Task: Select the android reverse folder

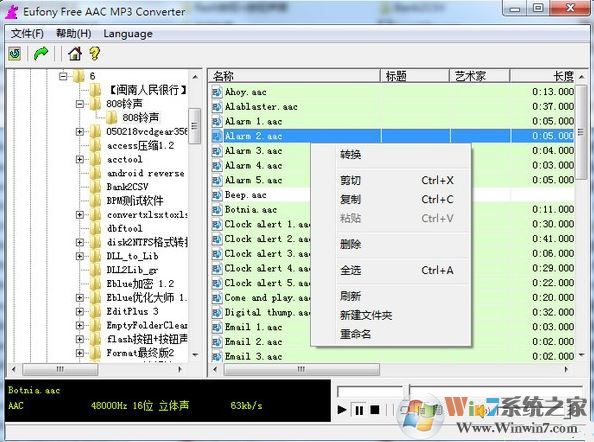Action: coord(146,173)
